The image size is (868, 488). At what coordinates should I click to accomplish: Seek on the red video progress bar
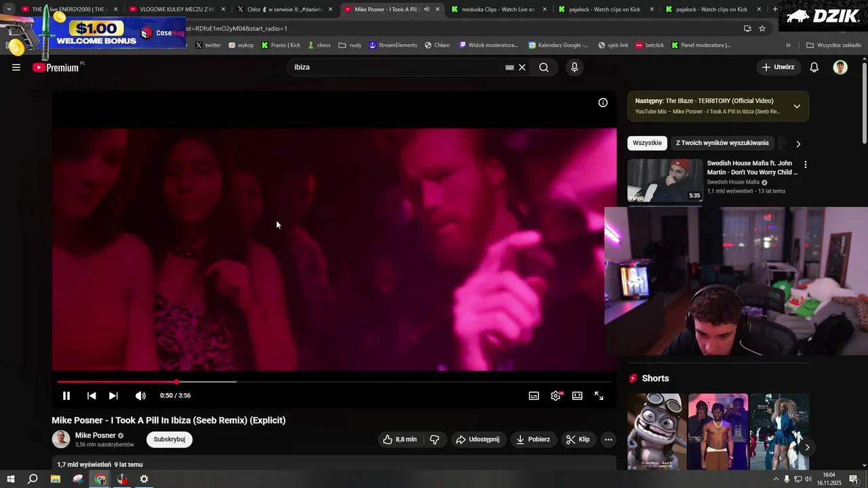tap(334, 382)
